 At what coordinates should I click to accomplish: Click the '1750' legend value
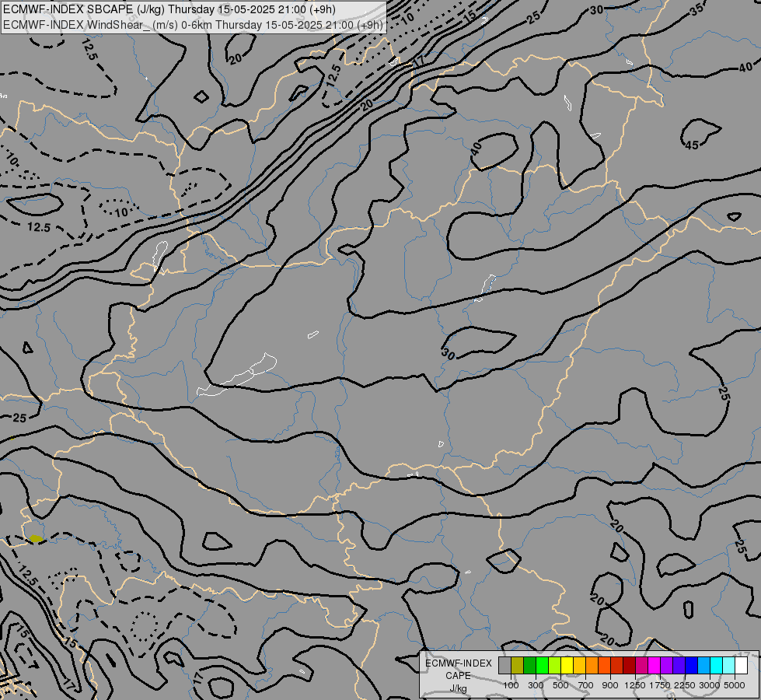coord(660,685)
